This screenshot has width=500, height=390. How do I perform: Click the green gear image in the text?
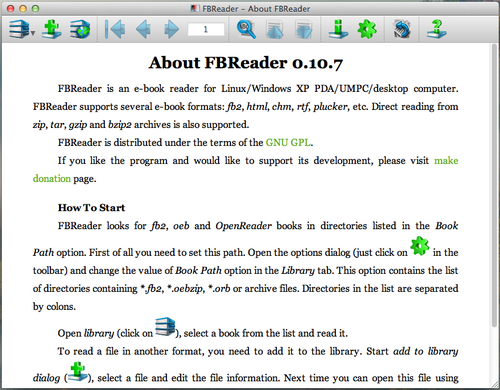(420, 246)
